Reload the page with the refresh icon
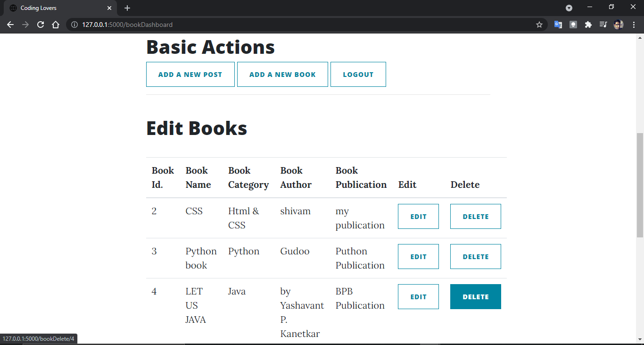 (41, 25)
